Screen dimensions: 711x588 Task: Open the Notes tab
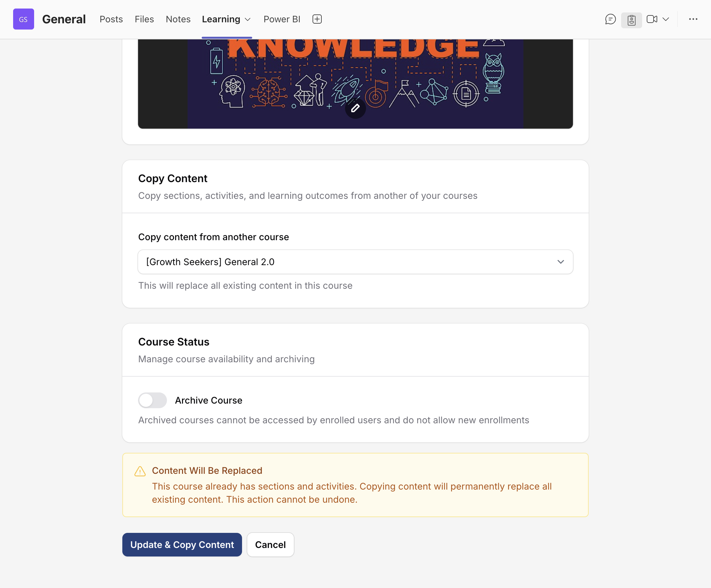[178, 19]
